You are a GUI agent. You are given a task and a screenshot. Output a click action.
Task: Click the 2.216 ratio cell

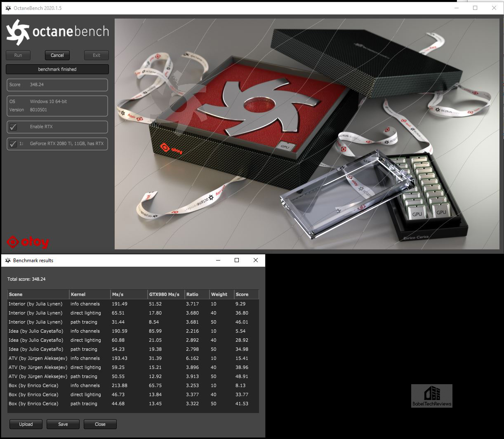[192, 331]
